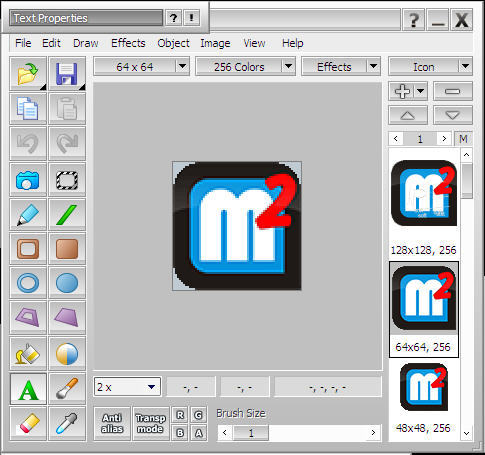
Task: Open the 64 x 64 size dropdown
Action: 142,67
